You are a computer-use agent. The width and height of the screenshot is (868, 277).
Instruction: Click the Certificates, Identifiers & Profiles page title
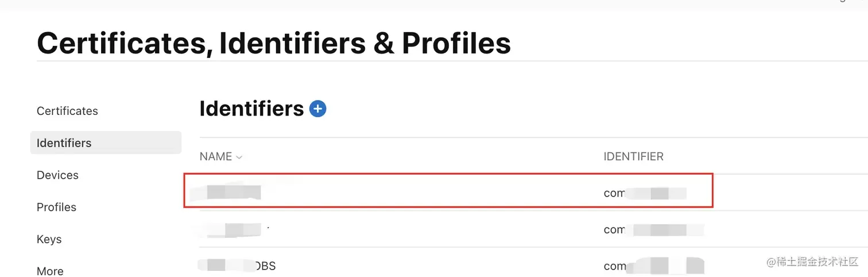[x=274, y=43]
